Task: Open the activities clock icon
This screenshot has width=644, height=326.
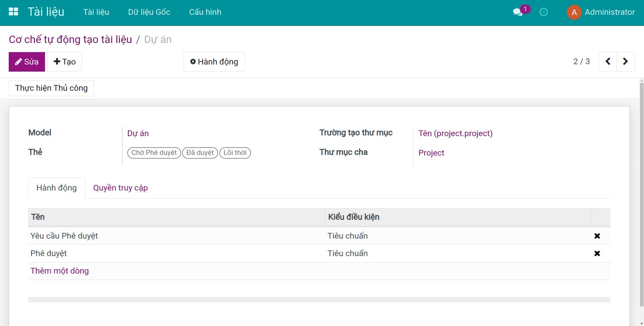Action: pos(543,12)
